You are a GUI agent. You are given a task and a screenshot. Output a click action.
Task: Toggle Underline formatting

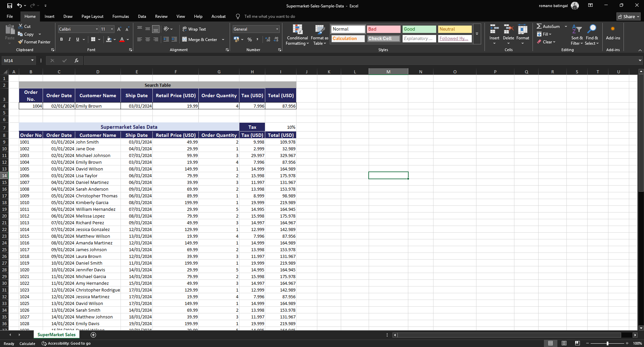(x=78, y=39)
